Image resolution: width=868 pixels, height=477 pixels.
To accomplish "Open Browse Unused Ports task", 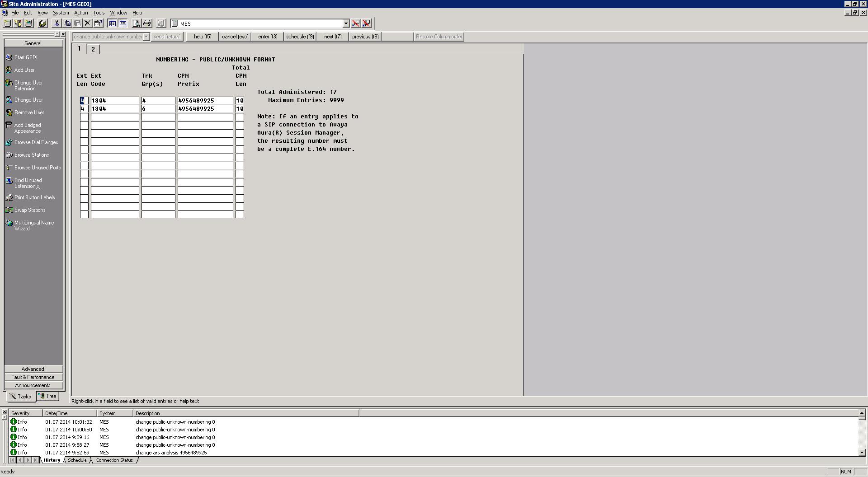I will [37, 168].
